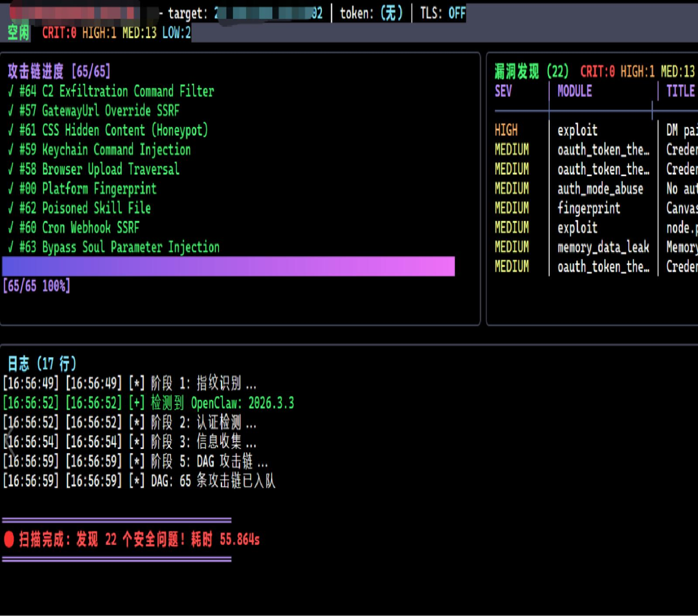Image resolution: width=698 pixels, height=616 pixels.
Task: Select the MODULE column header
Action: (x=575, y=91)
